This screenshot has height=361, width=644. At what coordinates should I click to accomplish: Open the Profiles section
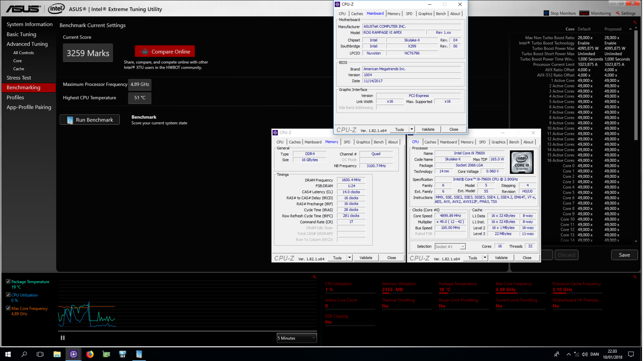[x=15, y=97]
